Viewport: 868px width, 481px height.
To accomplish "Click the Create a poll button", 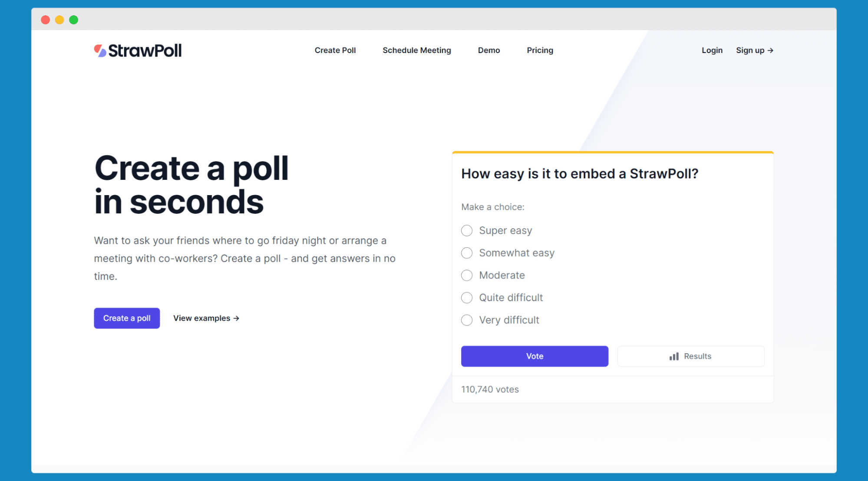I will coord(126,318).
